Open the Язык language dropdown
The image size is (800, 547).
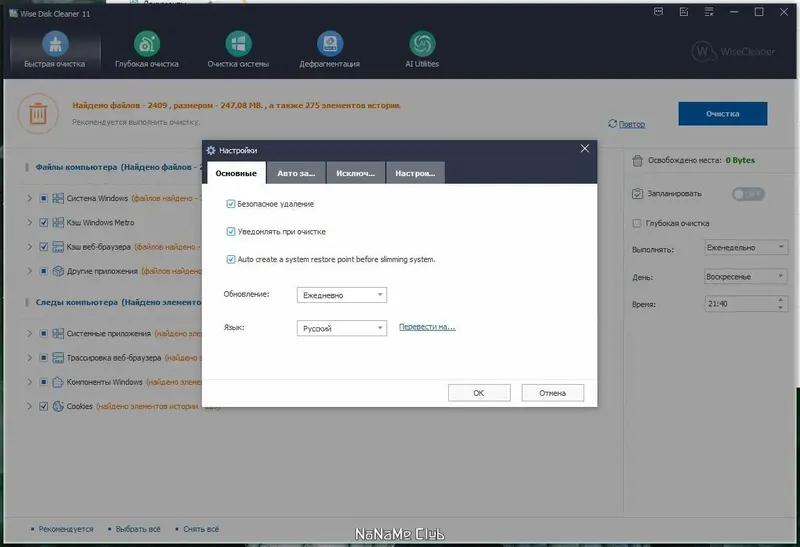pyautogui.click(x=342, y=328)
